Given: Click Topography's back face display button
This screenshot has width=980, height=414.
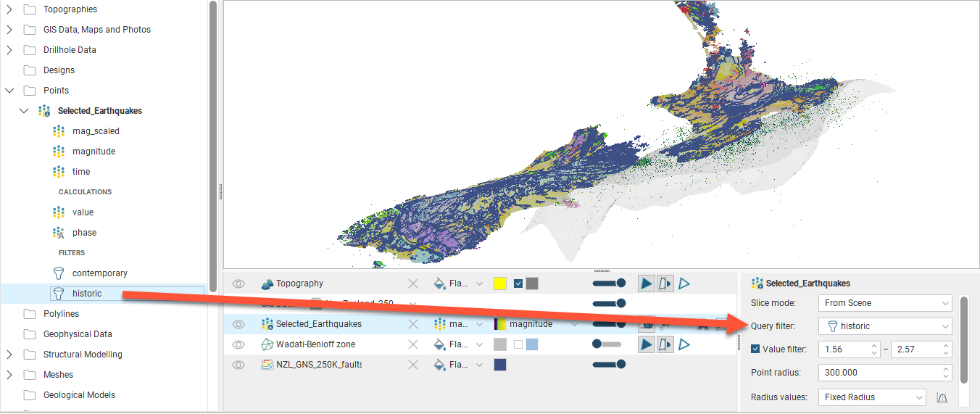Looking at the screenshot, I should pyautogui.click(x=665, y=283).
